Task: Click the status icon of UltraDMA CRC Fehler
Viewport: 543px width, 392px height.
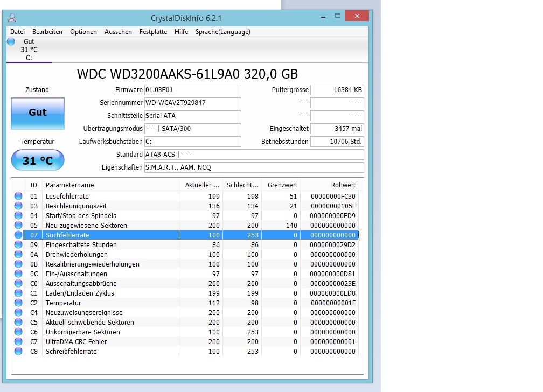Action: 18,342
